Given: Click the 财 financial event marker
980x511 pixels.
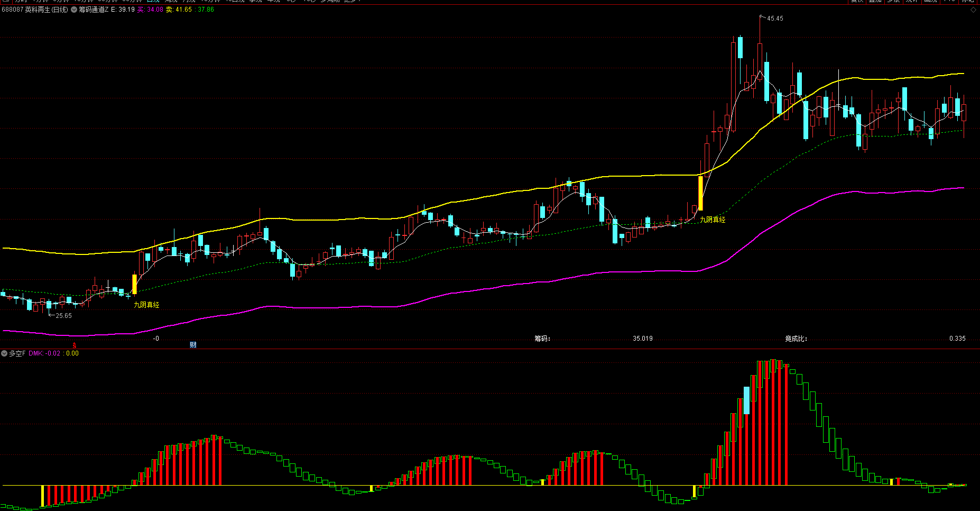Looking at the screenshot, I should coord(193,345).
